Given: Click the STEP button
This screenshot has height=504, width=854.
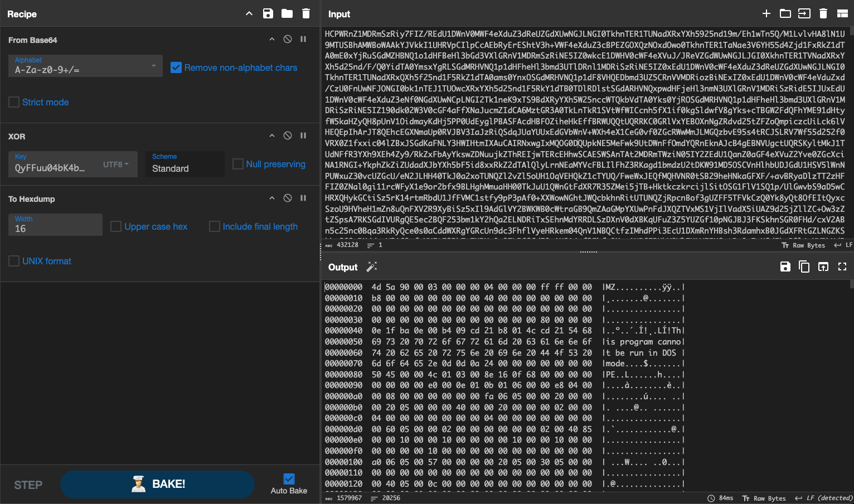Looking at the screenshot, I should point(28,484).
